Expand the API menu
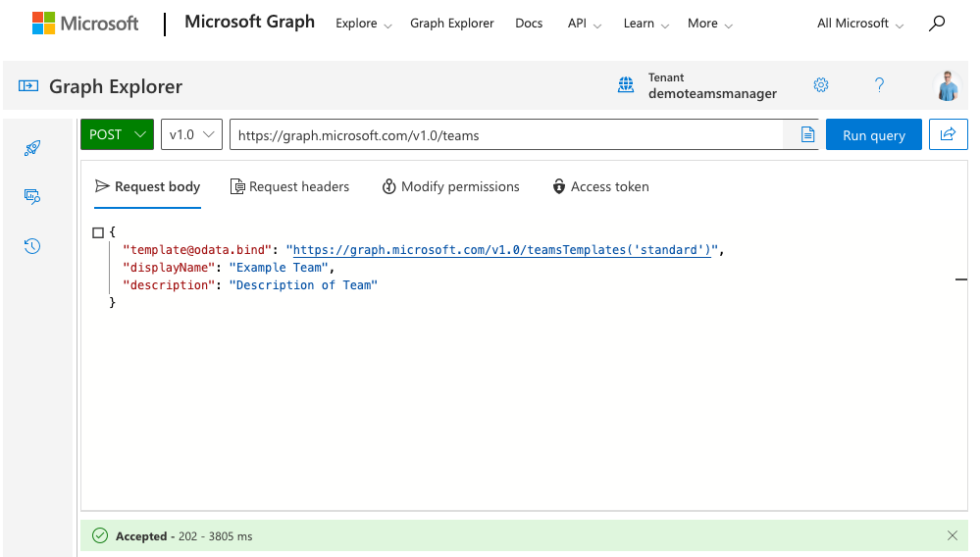Viewport: 980px width, 557px height. click(x=585, y=24)
